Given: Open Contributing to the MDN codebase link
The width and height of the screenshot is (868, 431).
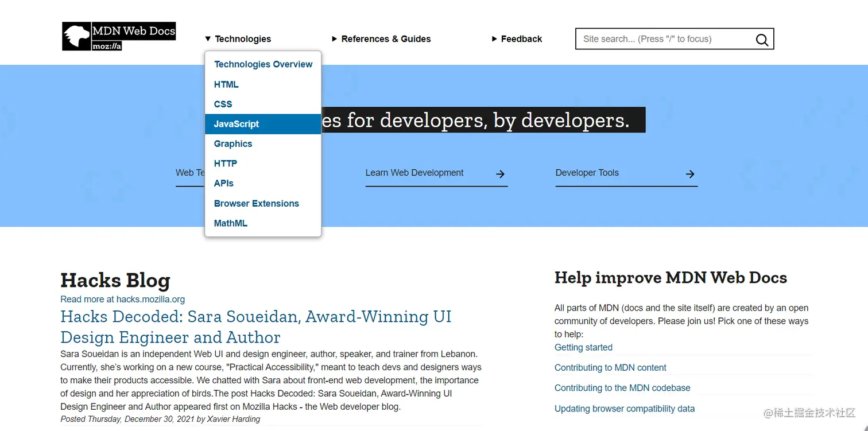Looking at the screenshot, I should click(x=622, y=388).
